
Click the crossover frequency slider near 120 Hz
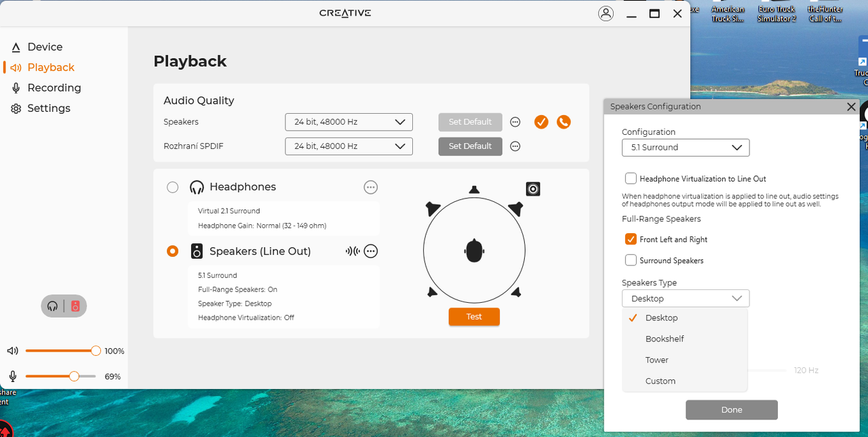coord(768,371)
